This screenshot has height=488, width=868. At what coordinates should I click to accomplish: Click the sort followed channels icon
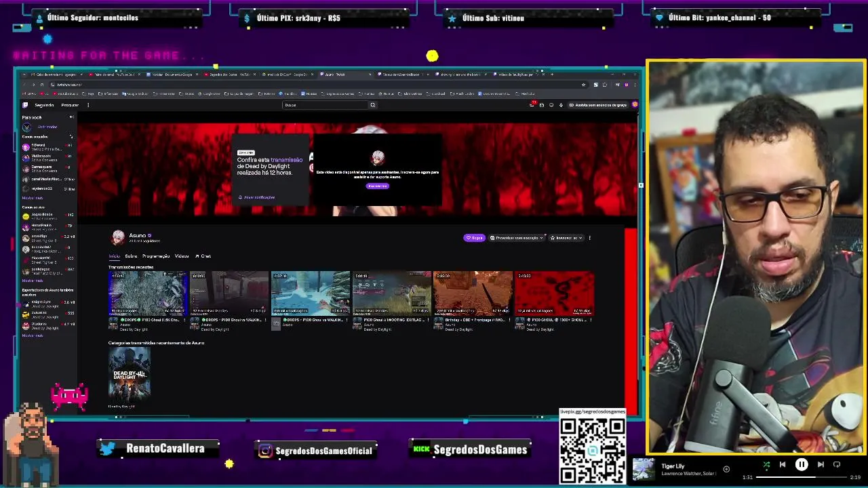[71, 137]
